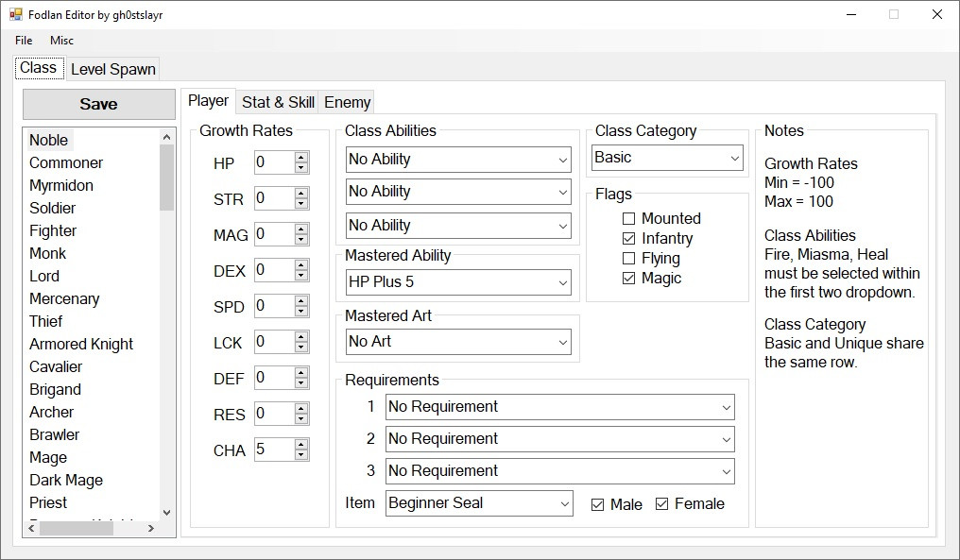This screenshot has height=560, width=960.
Task: Decrease CHA growth rate with down spinner
Action: point(301,456)
